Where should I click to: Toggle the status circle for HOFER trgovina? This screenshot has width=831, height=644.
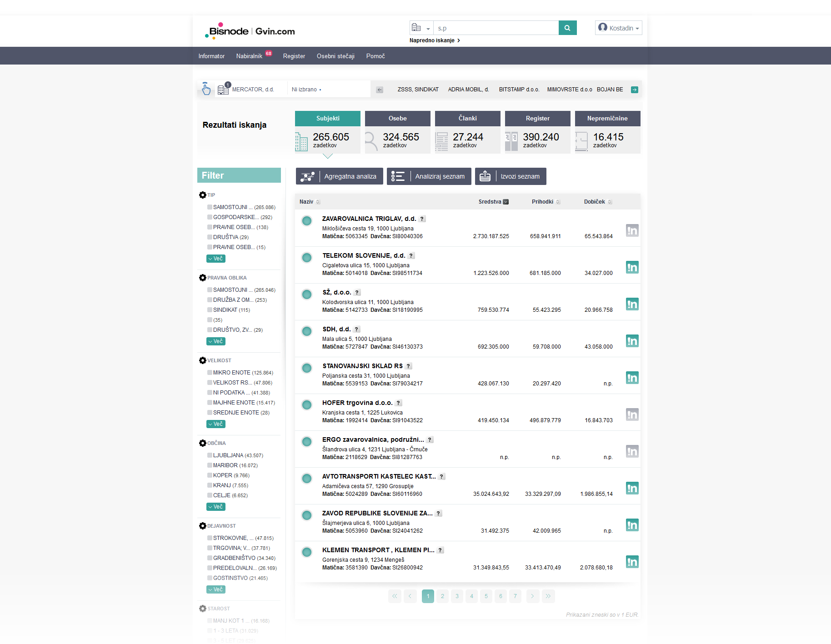click(x=307, y=405)
